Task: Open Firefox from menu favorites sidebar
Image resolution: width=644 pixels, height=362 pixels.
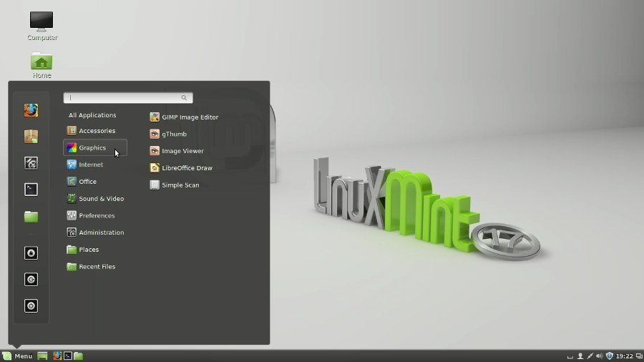Action: (x=31, y=110)
